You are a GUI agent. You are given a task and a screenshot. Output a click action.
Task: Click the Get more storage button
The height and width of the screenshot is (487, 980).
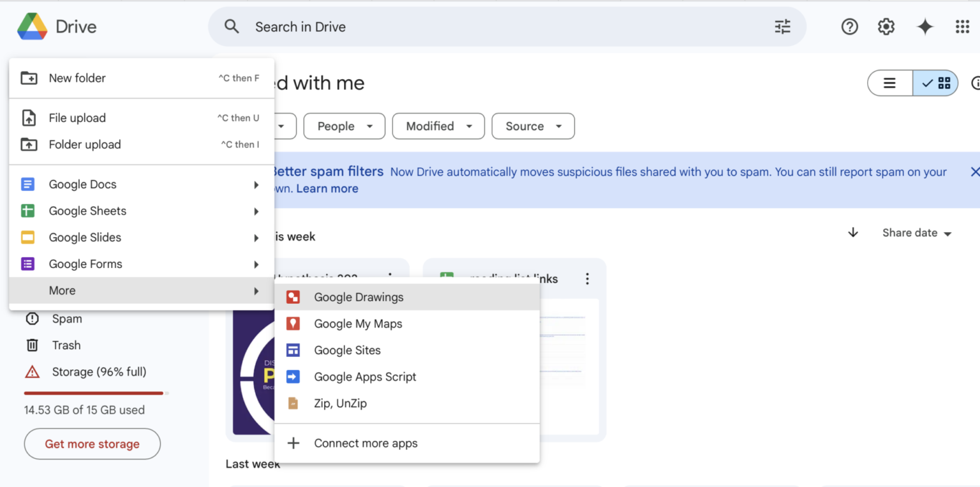pyautogui.click(x=92, y=444)
